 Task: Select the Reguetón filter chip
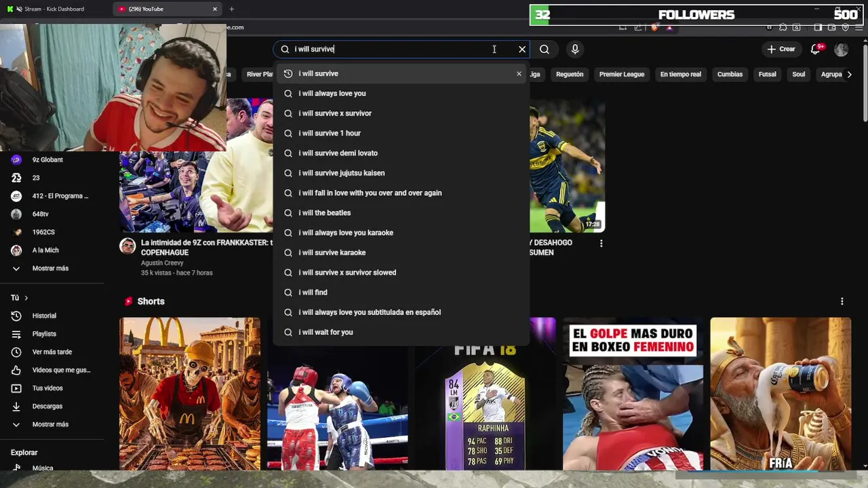coord(570,74)
